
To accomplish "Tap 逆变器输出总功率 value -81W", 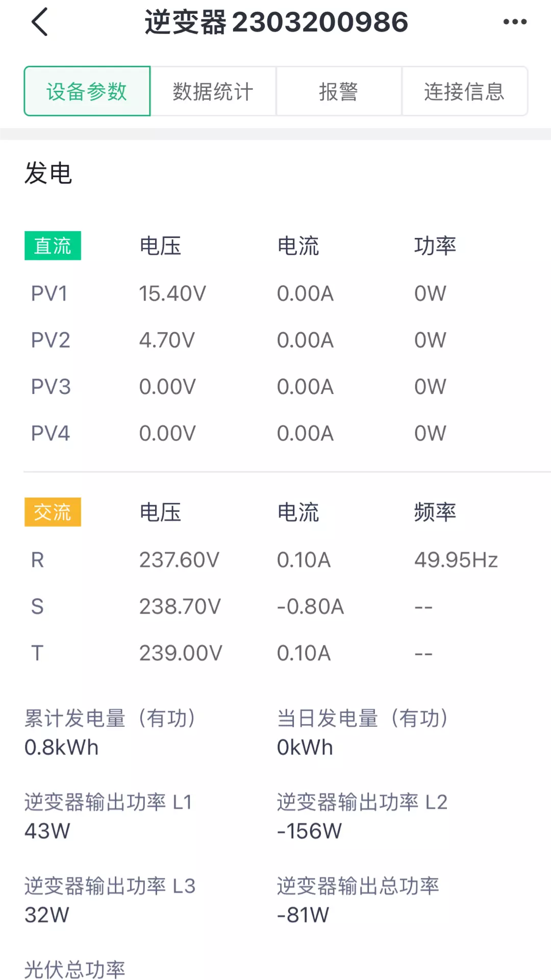I will pyautogui.click(x=303, y=915).
